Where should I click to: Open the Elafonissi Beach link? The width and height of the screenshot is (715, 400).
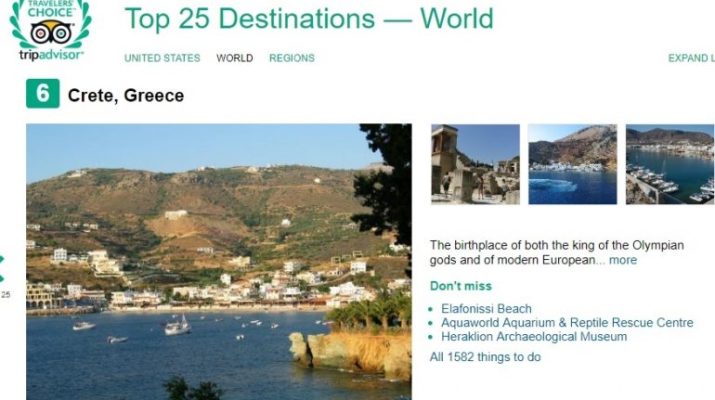486,309
